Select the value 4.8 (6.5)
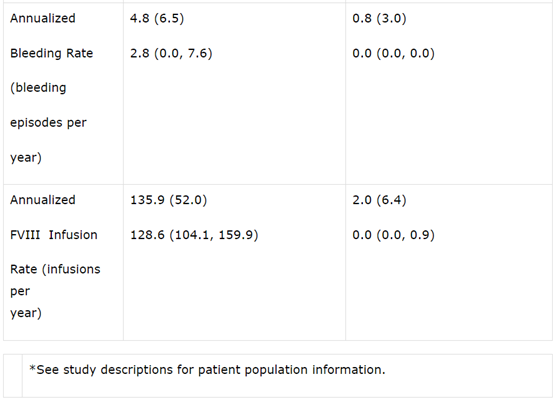The width and height of the screenshot is (554, 402). coord(157,18)
